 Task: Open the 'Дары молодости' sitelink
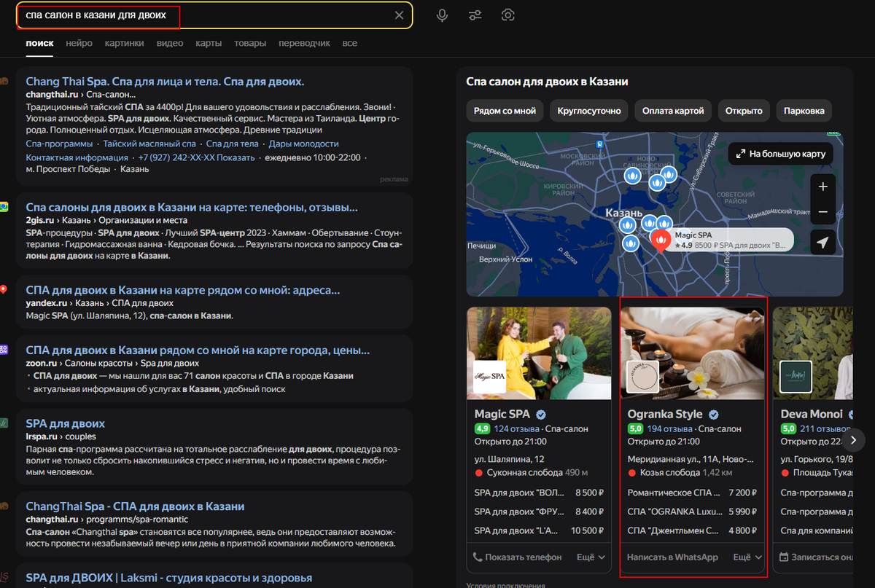304,144
